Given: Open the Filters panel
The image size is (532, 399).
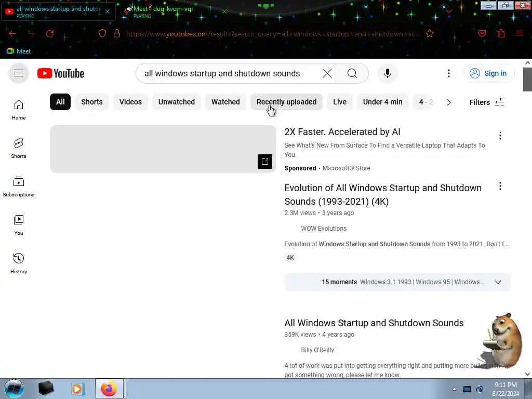Looking at the screenshot, I should (x=486, y=102).
